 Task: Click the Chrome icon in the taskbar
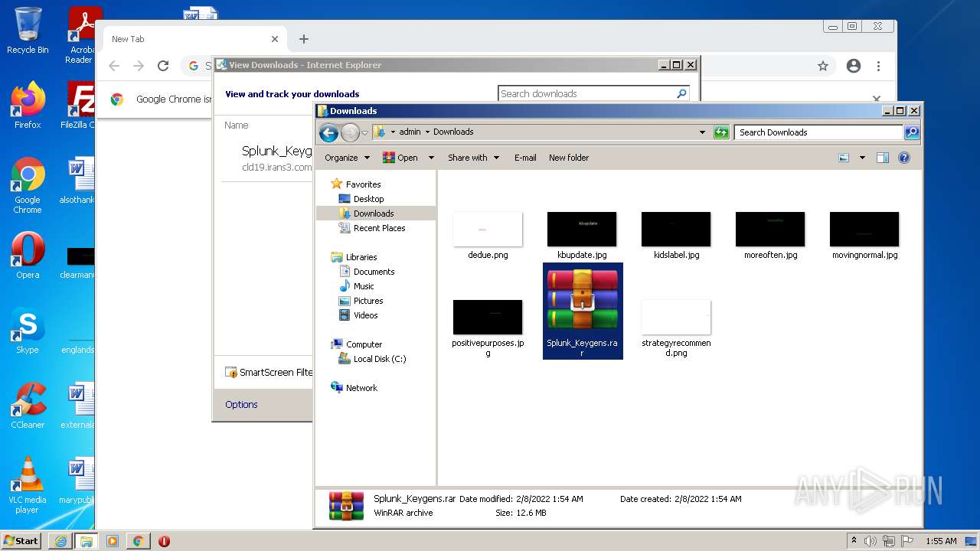click(x=138, y=541)
